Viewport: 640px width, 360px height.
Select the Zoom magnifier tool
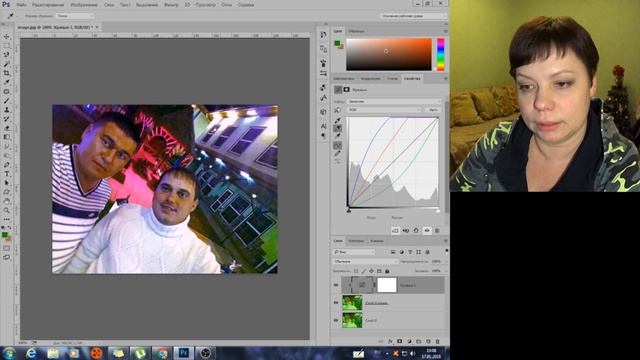(x=7, y=210)
